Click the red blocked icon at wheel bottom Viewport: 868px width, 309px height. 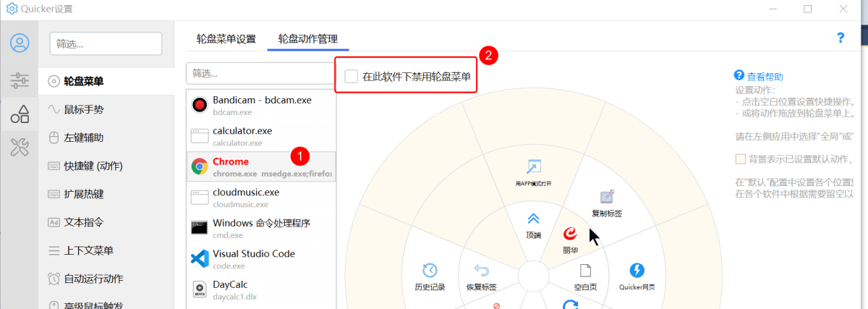tap(497, 307)
